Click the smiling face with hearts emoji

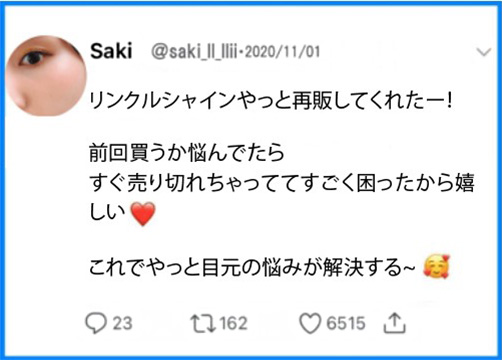(x=436, y=266)
